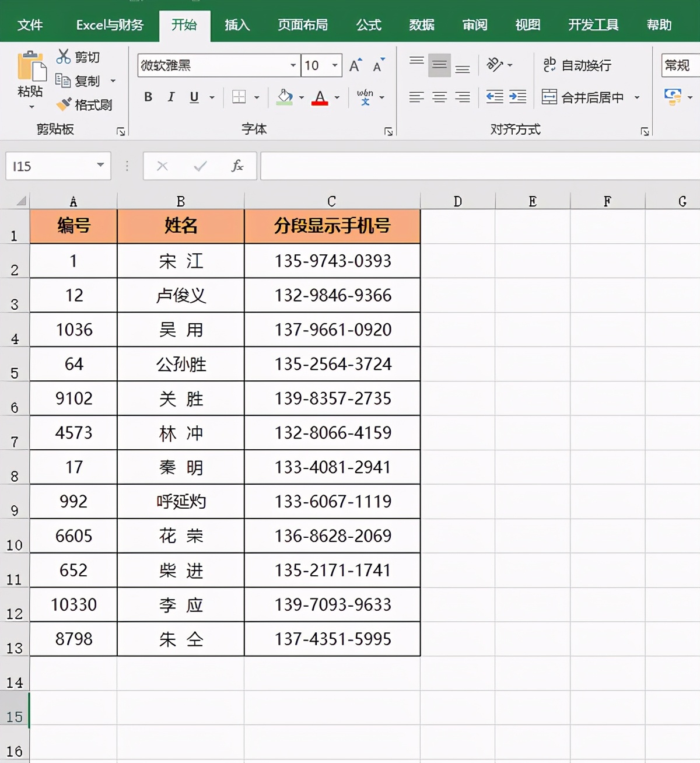The height and width of the screenshot is (763, 700).
Task: Click 合并后居中 merge and center button
Action: [591, 97]
